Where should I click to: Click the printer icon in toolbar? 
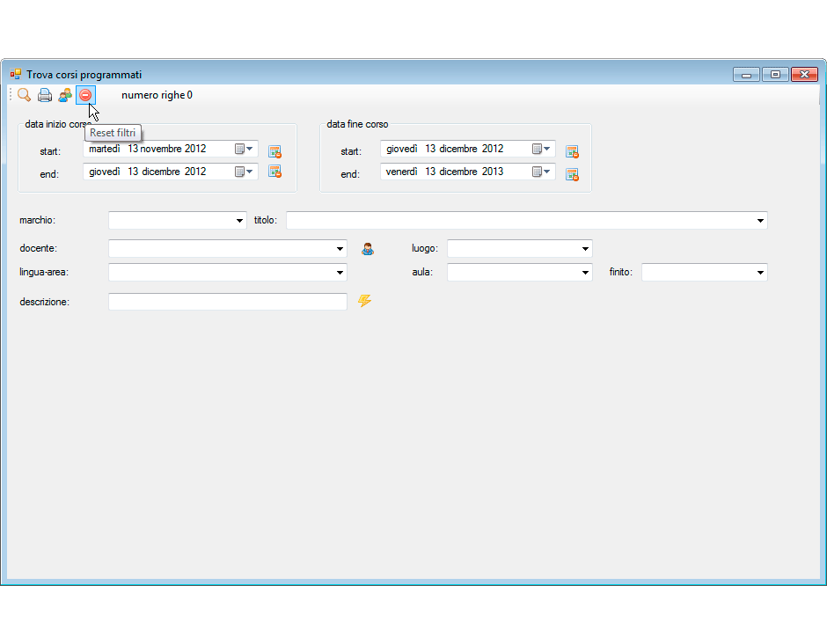point(45,95)
